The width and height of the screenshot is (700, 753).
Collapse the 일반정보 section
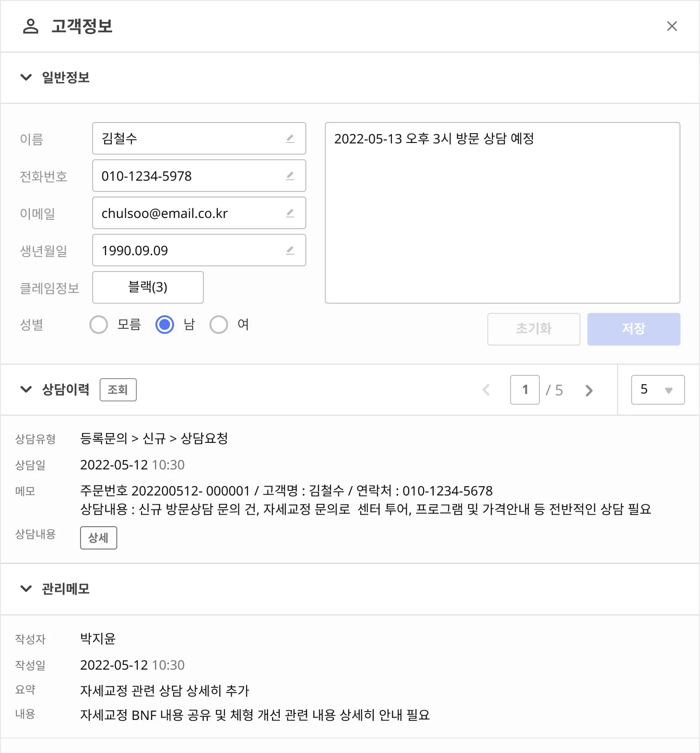click(26, 77)
